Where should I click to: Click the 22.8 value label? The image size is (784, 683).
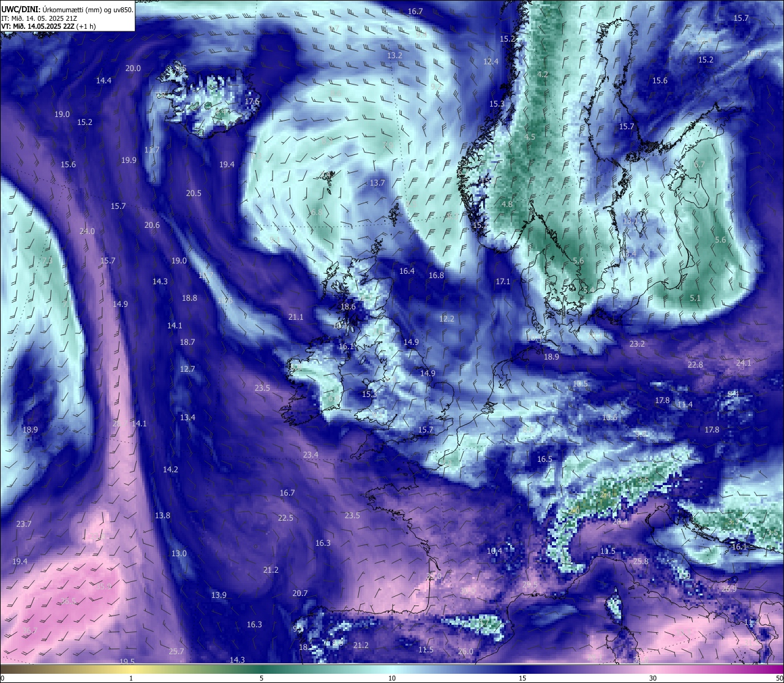tap(695, 365)
